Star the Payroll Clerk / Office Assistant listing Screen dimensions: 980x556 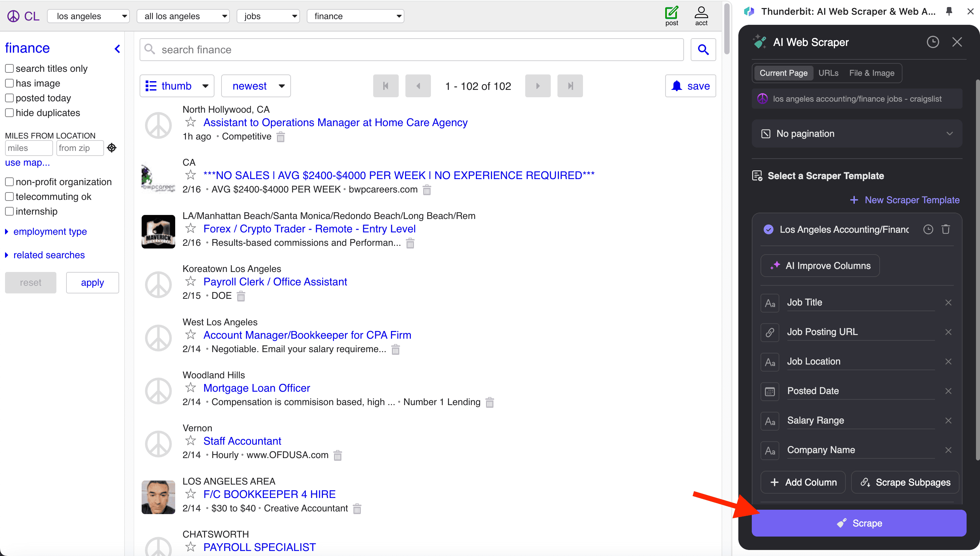tap(190, 281)
